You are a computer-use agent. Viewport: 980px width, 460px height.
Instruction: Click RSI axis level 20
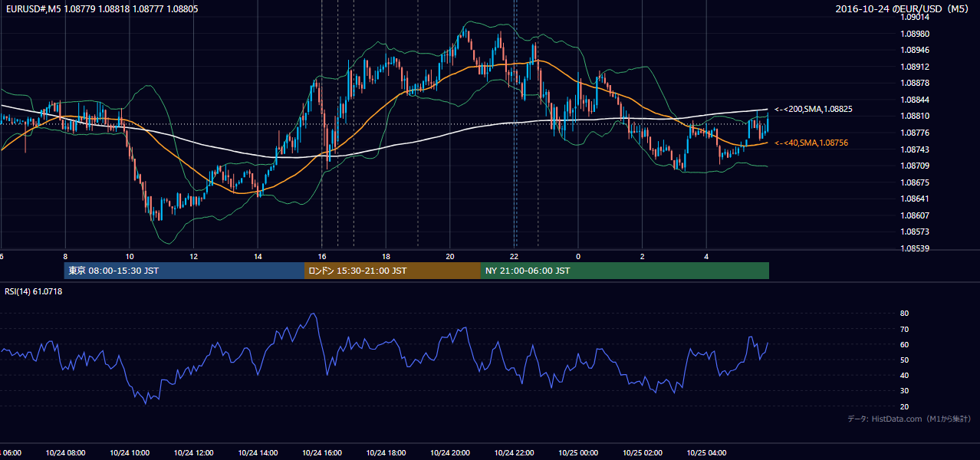[905, 406]
